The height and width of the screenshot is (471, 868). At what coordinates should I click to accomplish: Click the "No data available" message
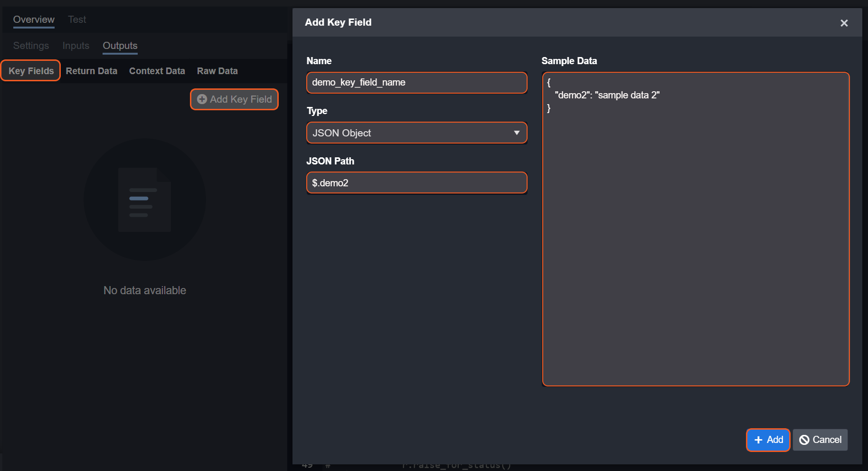click(145, 290)
